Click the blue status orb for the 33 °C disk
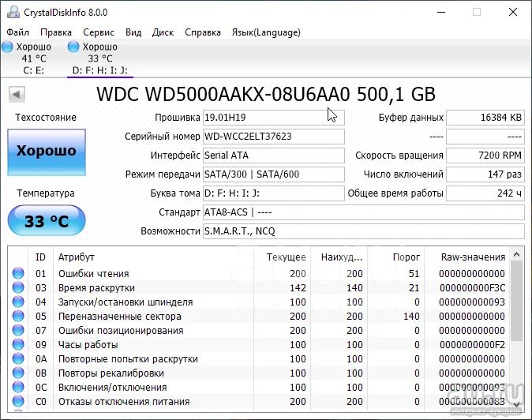532x420 pixels. 73,47
